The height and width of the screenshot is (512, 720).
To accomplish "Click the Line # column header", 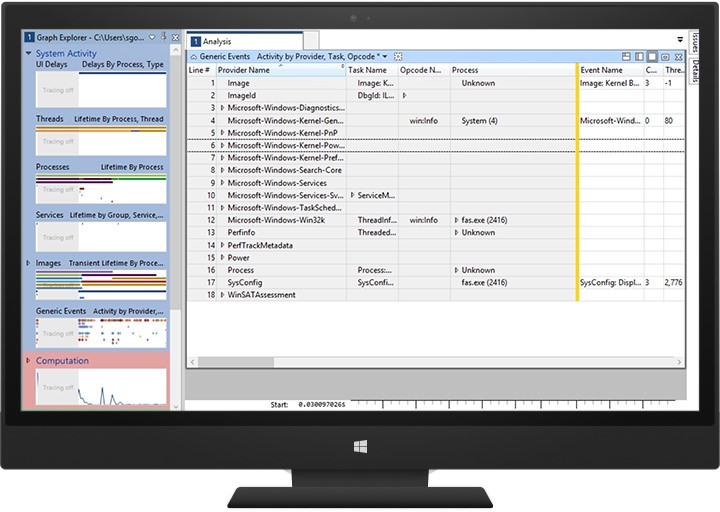I will (x=202, y=70).
